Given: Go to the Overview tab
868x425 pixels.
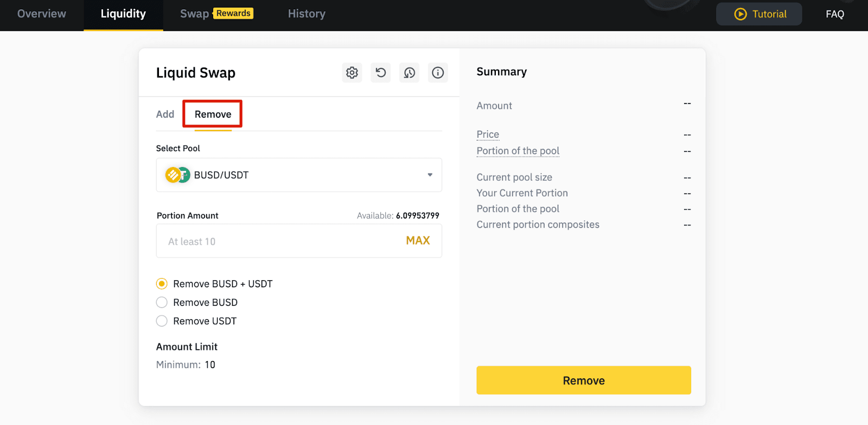Looking at the screenshot, I should click(x=42, y=14).
